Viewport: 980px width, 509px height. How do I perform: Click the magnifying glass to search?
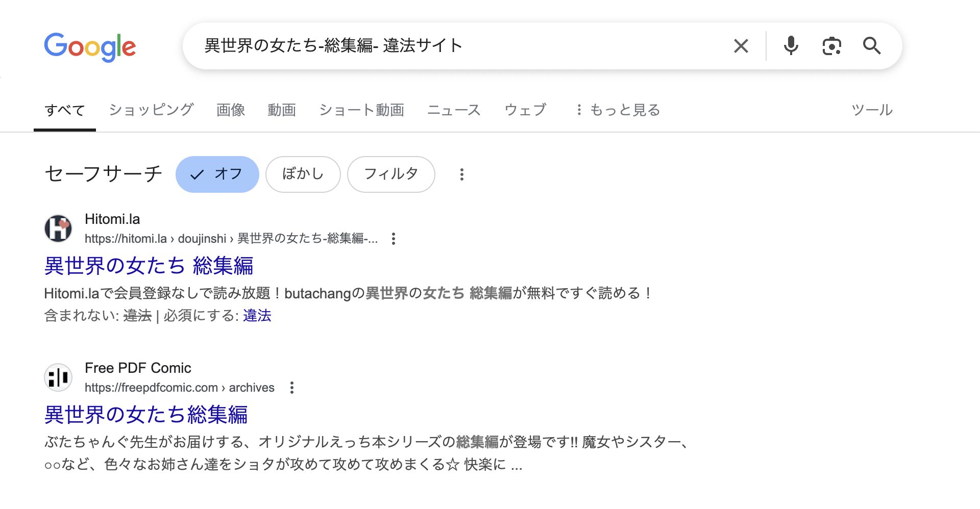873,46
